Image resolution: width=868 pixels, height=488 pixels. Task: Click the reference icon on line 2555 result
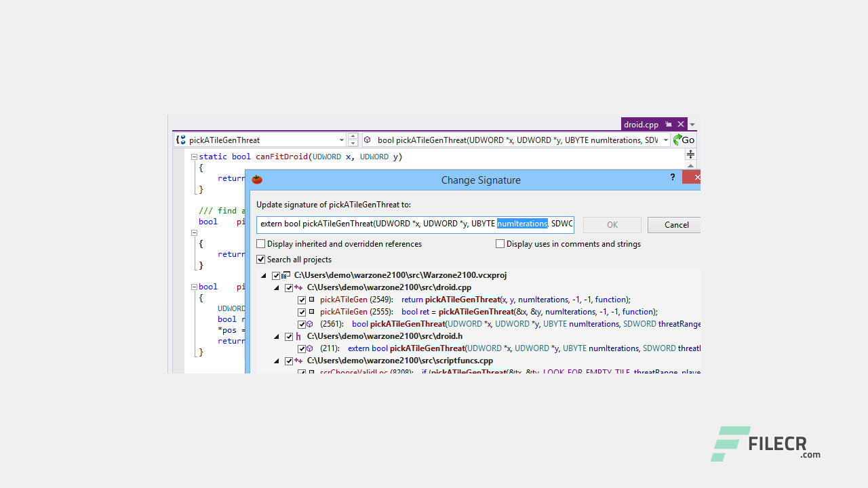311,312
